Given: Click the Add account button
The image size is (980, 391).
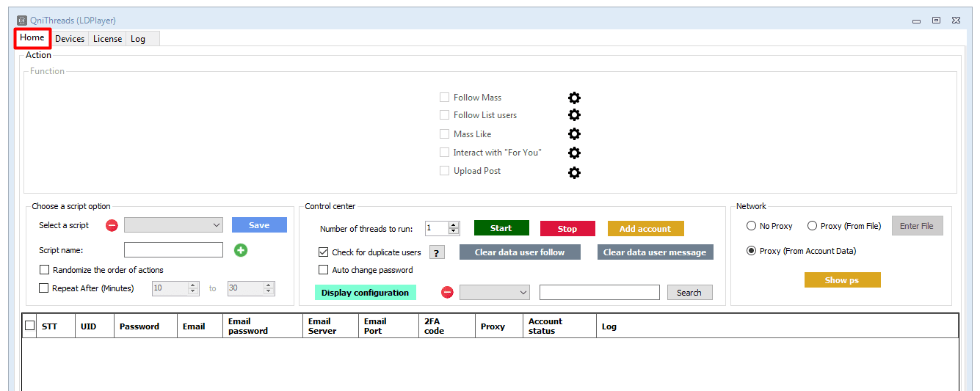Looking at the screenshot, I should (645, 229).
